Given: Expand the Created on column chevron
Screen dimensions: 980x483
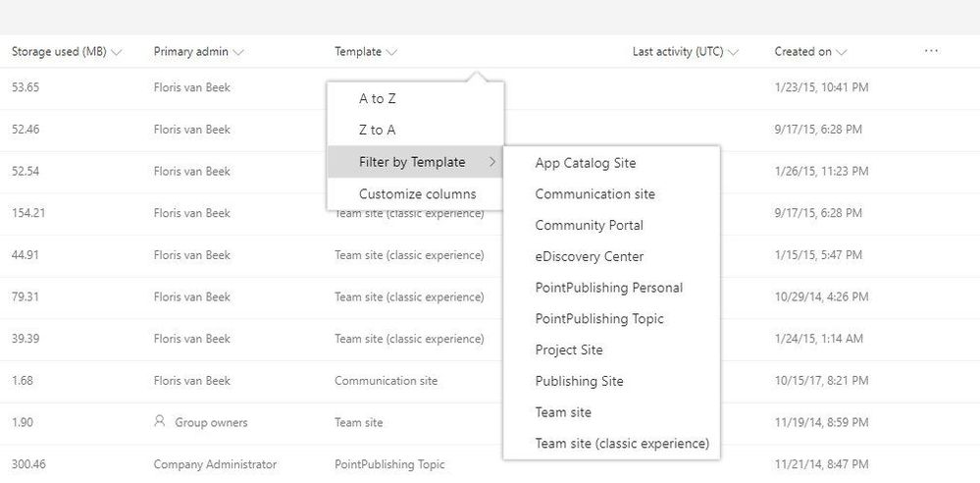Looking at the screenshot, I should (x=841, y=53).
